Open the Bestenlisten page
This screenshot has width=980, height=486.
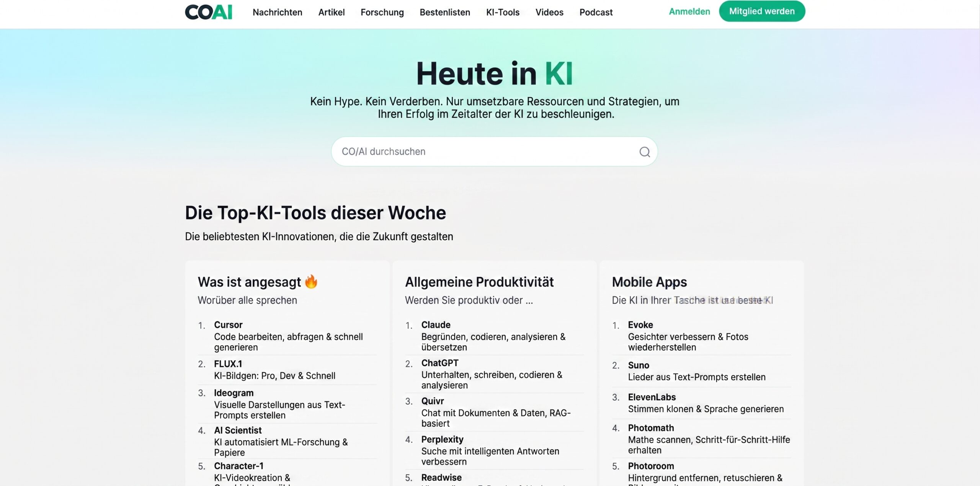point(445,12)
